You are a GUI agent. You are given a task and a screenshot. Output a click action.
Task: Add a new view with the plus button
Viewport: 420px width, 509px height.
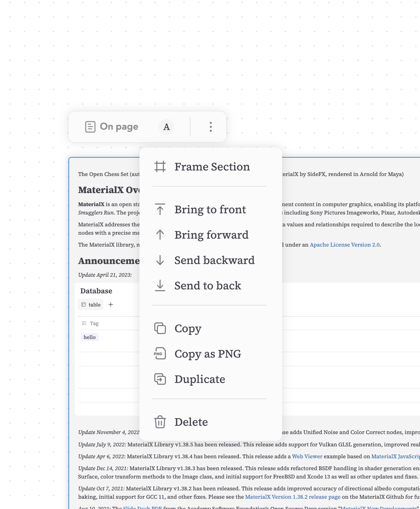click(111, 304)
